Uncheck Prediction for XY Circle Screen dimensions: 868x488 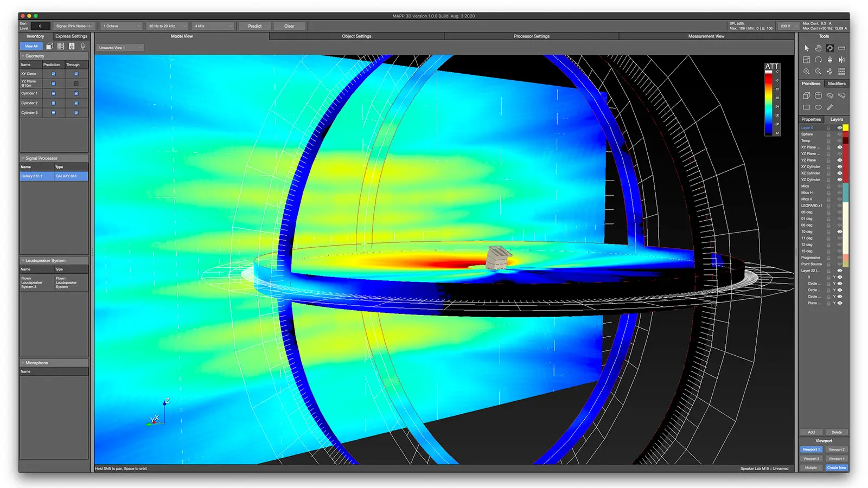[x=53, y=74]
